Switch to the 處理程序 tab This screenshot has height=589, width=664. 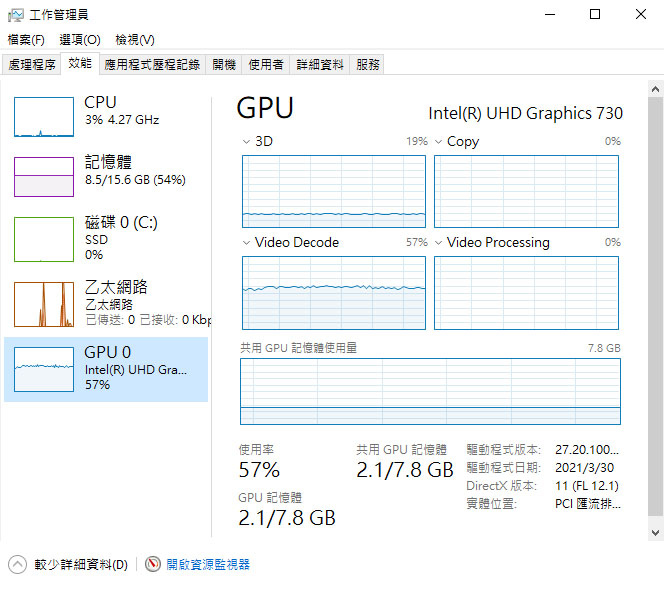pyautogui.click(x=32, y=64)
